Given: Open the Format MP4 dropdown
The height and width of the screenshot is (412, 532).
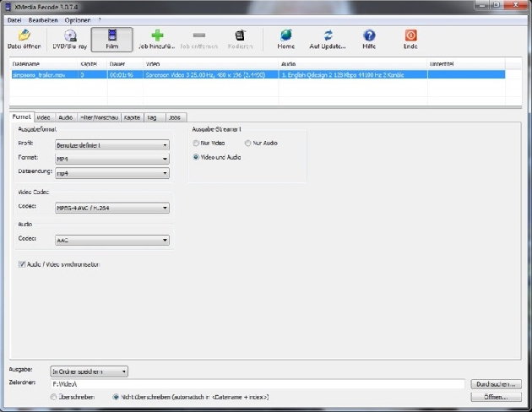Looking at the screenshot, I should tap(111, 159).
